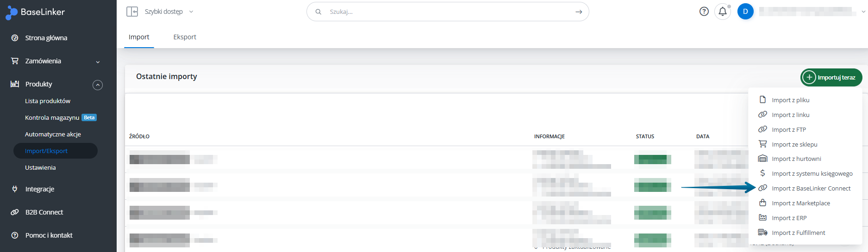
Task: Click the Strona główna dashboard icon
Action: point(15,38)
